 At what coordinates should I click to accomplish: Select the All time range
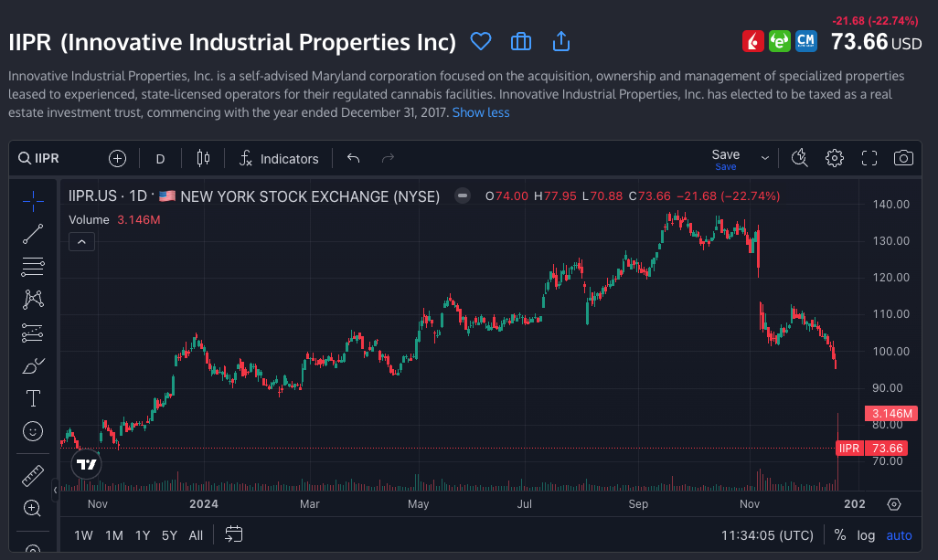pyautogui.click(x=196, y=535)
